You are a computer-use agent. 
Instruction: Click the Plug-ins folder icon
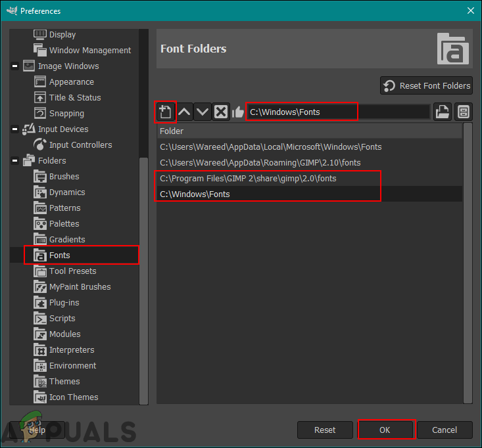point(40,303)
